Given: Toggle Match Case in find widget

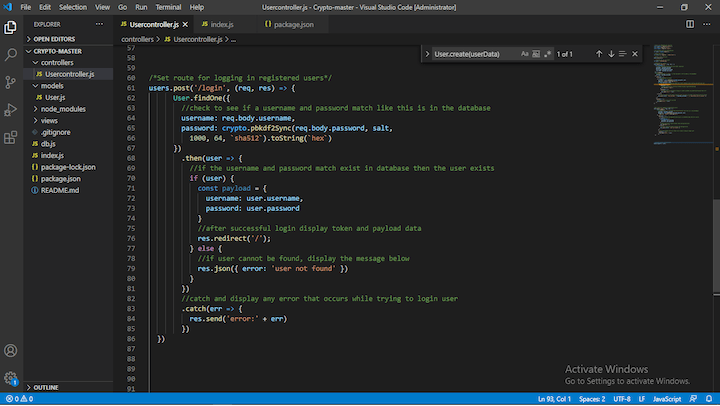Looking at the screenshot, I should (524, 54).
